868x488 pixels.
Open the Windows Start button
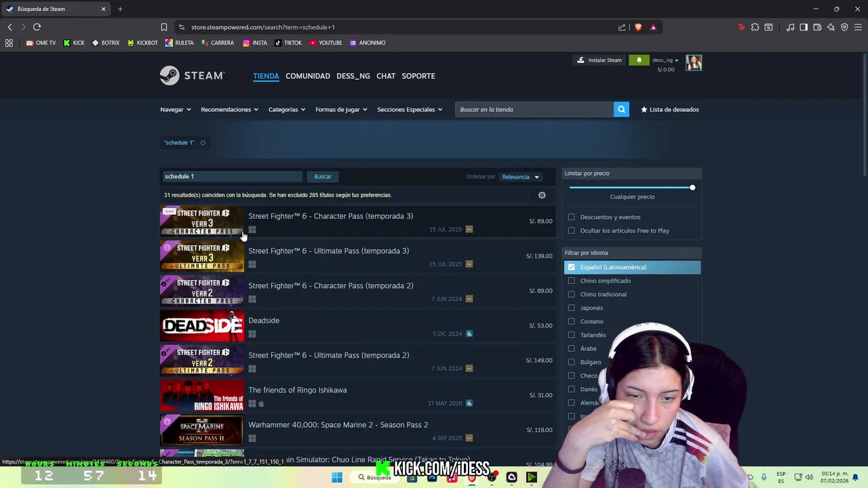[x=337, y=477]
